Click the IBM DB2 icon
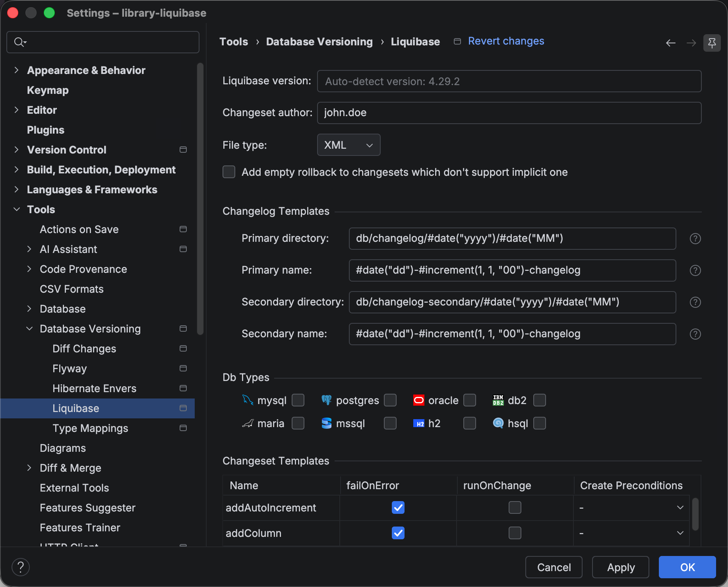The image size is (728, 587). pyautogui.click(x=498, y=400)
